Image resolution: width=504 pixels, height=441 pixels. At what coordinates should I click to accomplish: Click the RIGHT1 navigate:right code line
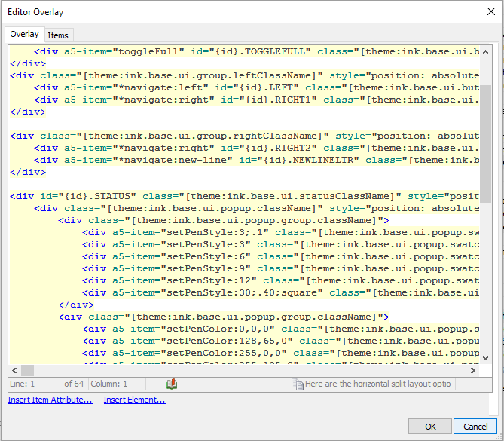click(256, 100)
